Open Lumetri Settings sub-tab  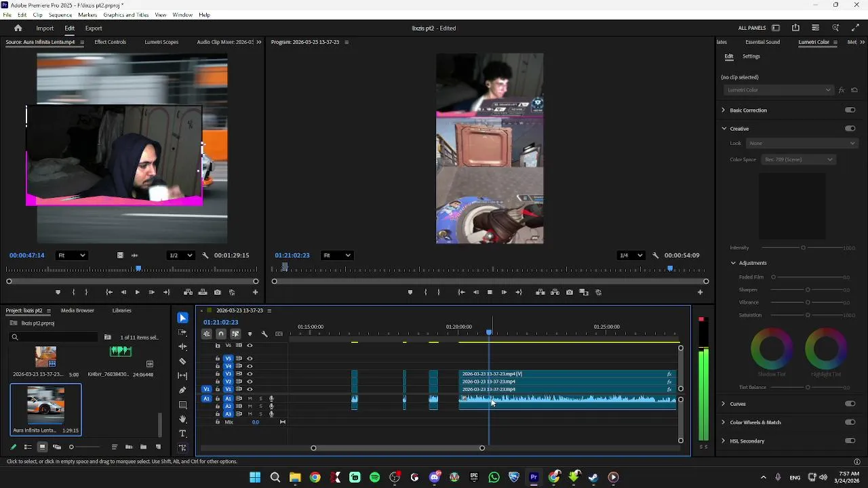(751, 56)
